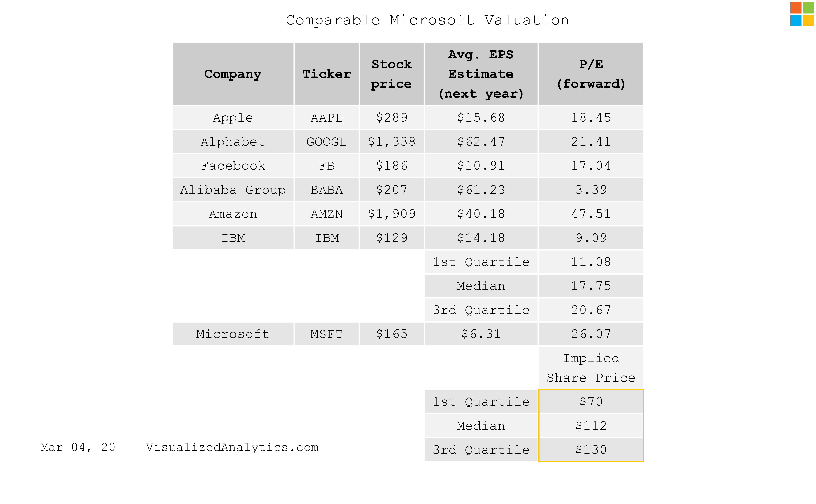Click the Stock price column header

point(392,74)
